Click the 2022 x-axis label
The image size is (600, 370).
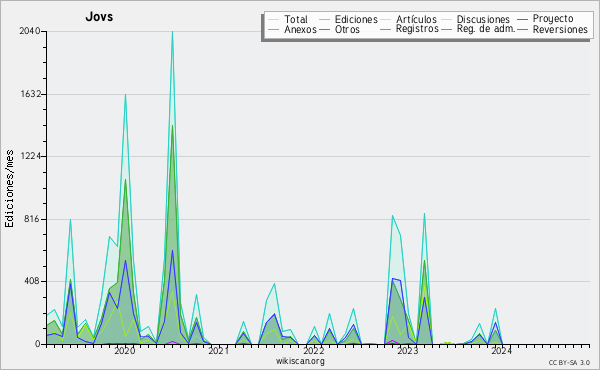[x=313, y=351]
